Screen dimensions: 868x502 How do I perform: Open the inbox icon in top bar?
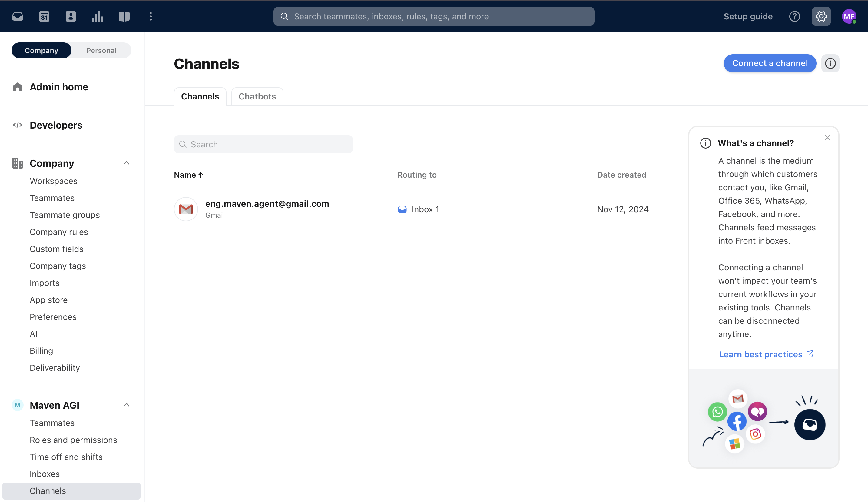pos(18,16)
